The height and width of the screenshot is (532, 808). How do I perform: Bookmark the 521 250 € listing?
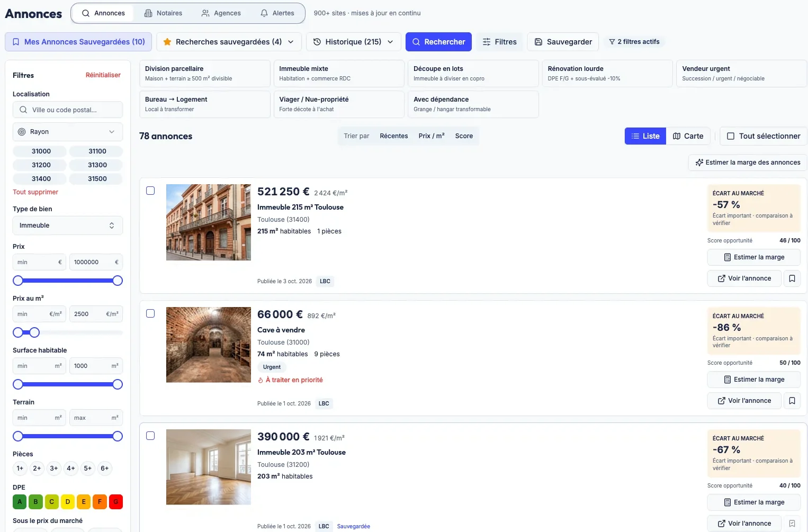[x=792, y=278]
